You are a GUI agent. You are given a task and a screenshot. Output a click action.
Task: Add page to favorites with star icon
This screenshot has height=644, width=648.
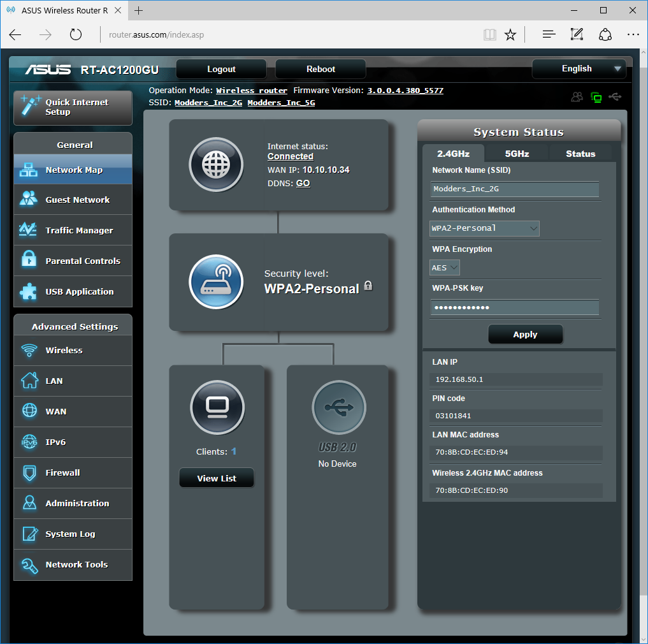(x=510, y=34)
